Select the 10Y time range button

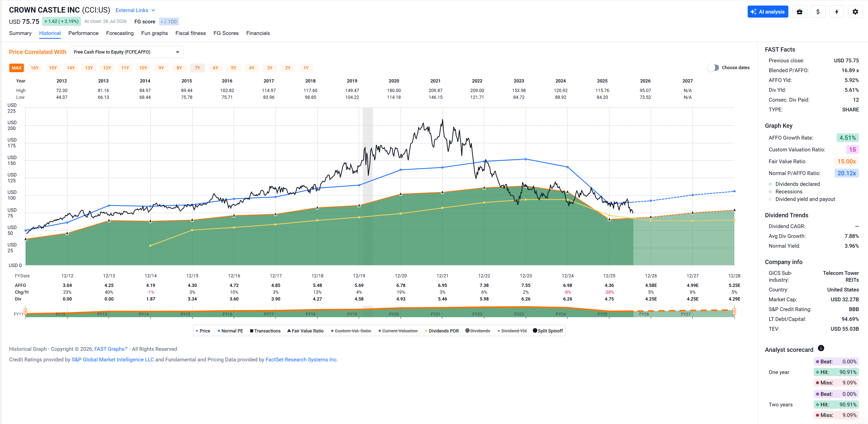point(143,68)
